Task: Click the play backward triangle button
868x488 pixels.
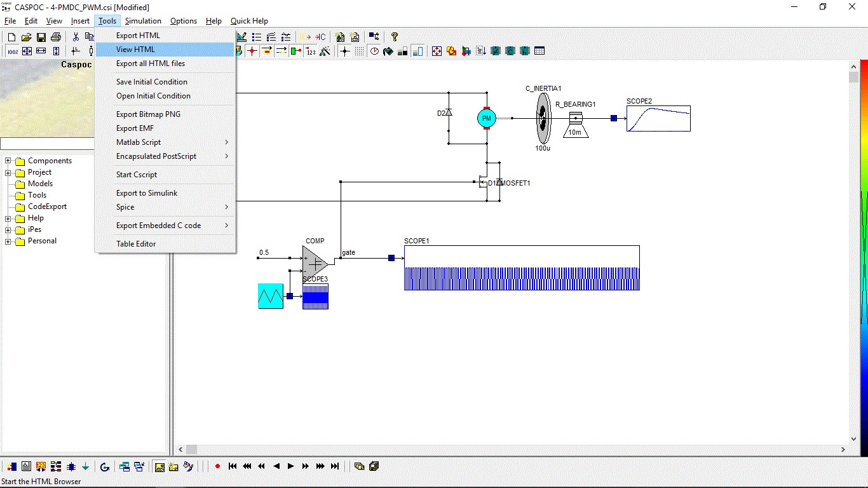Action: [276, 466]
